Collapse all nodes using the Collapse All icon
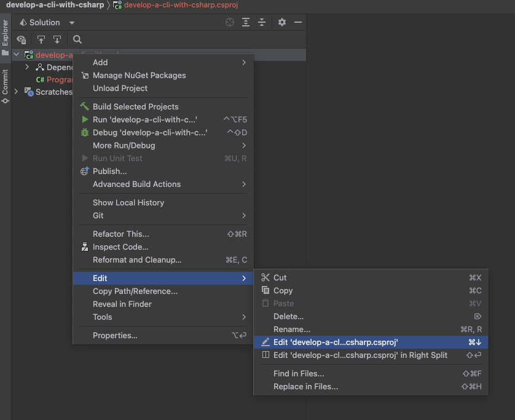 click(262, 22)
